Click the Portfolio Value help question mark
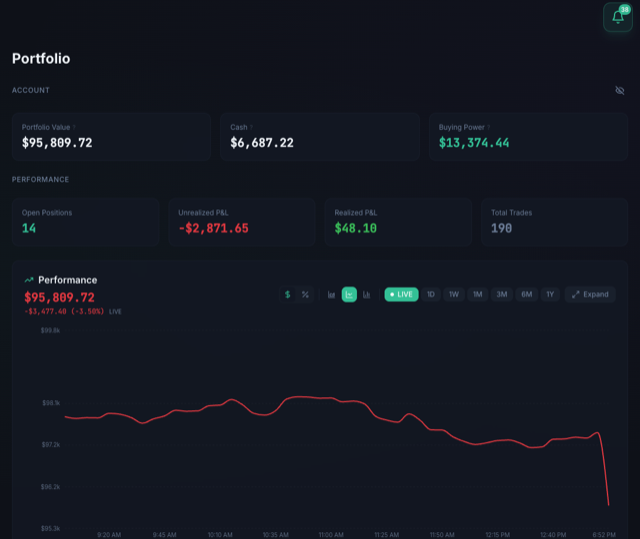 click(x=74, y=127)
